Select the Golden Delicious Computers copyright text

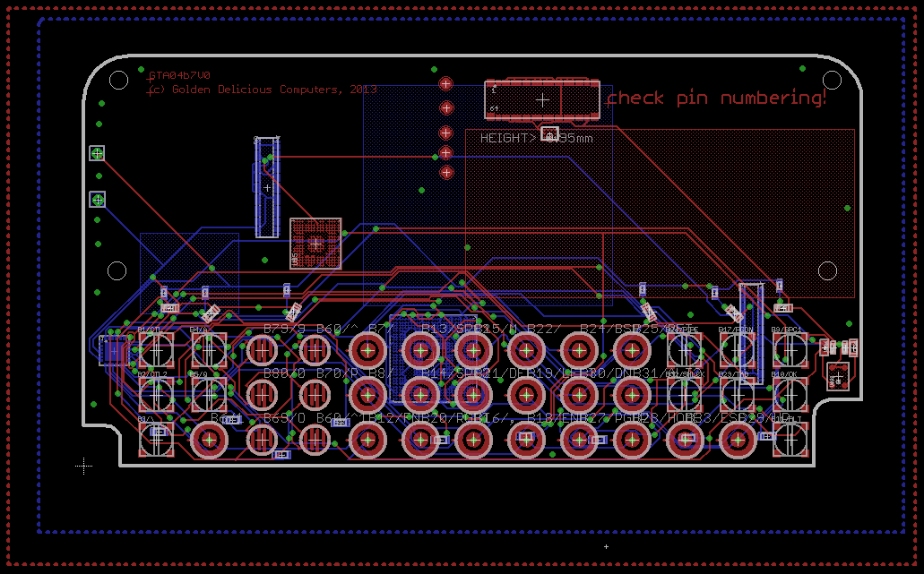[262, 90]
